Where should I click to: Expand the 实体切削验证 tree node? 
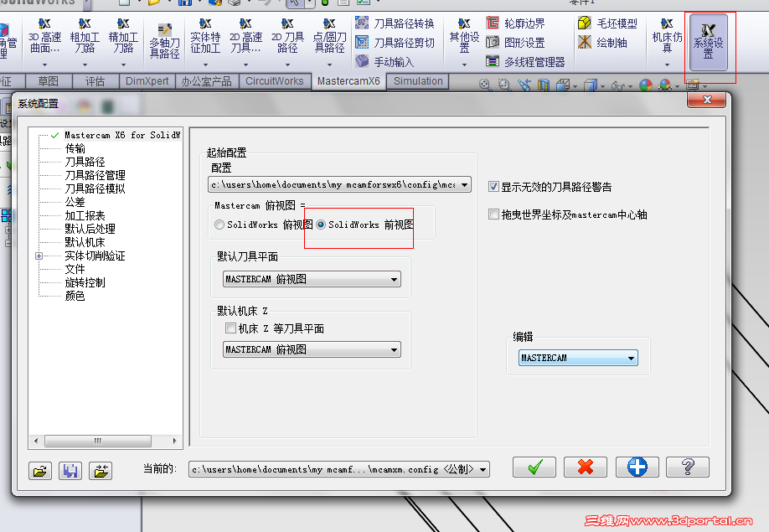tap(39, 256)
